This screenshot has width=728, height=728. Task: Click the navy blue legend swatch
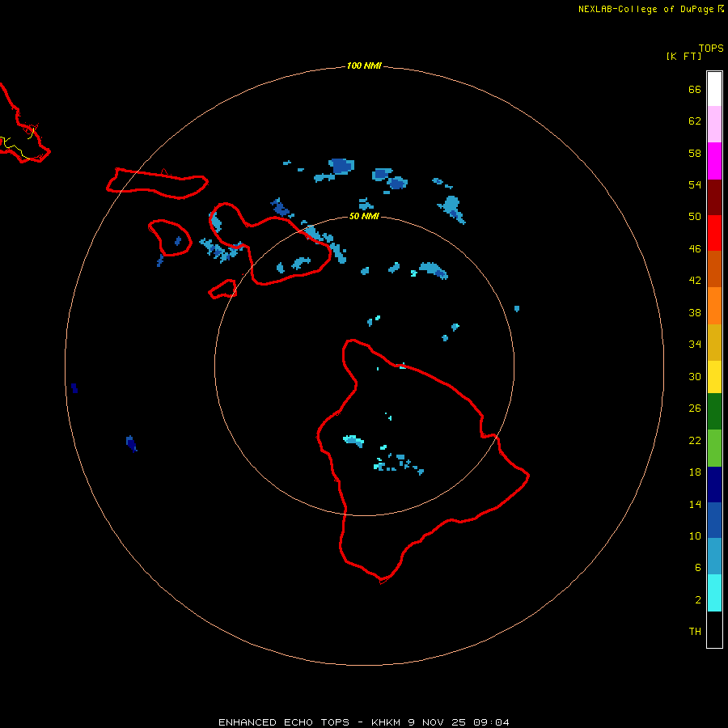[x=714, y=485]
